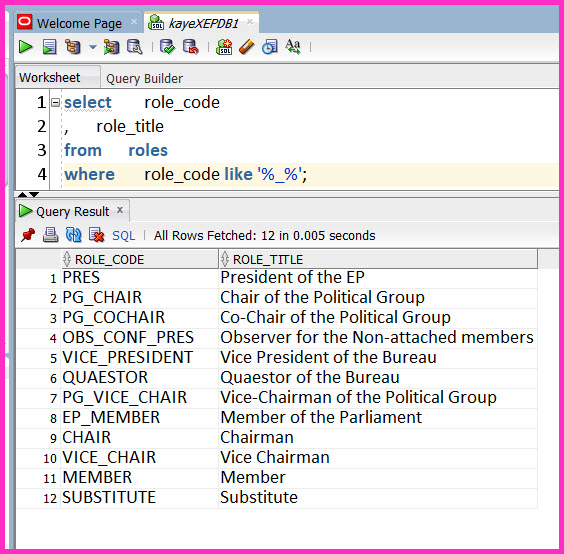This screenshot has height=554, width=564.
Task: Switch to the Query Builder tab
Action: pyautogui.click(x=144, y=78)
